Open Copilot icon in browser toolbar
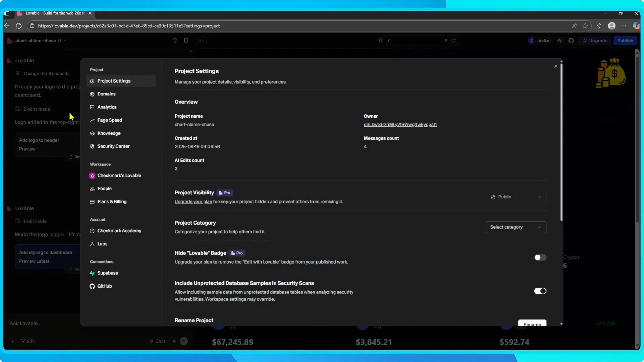 636,26
